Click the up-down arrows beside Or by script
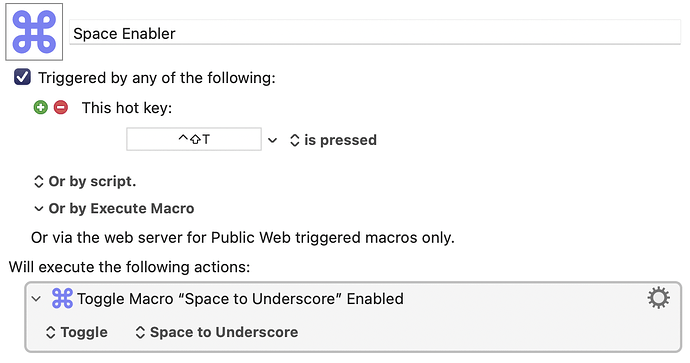 tap(39, 181)
